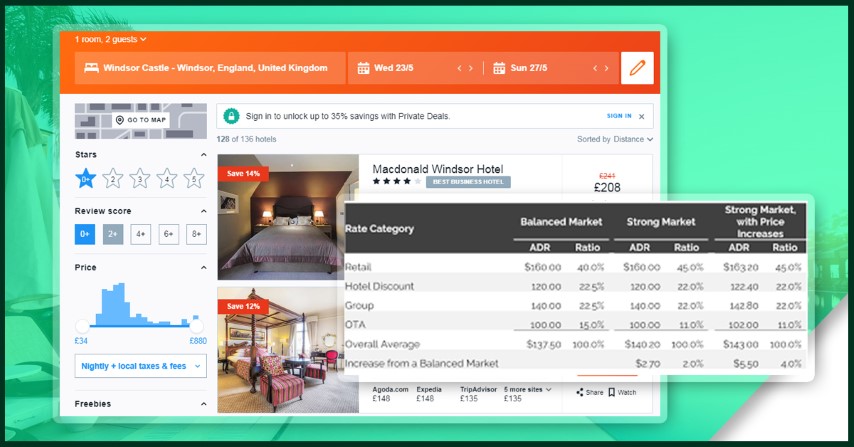Select review score 2+ filter

click(113, 234)
